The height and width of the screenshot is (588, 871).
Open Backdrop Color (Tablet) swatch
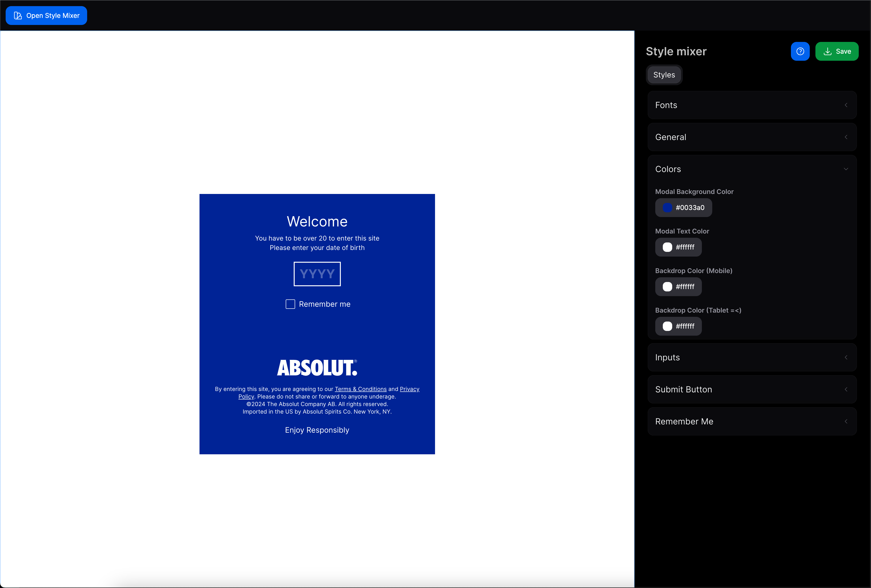pyautogui.click(x=667, y=326)
